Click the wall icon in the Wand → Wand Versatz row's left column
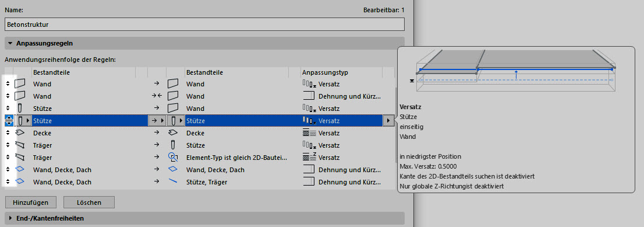 click(x=20, y=84)
